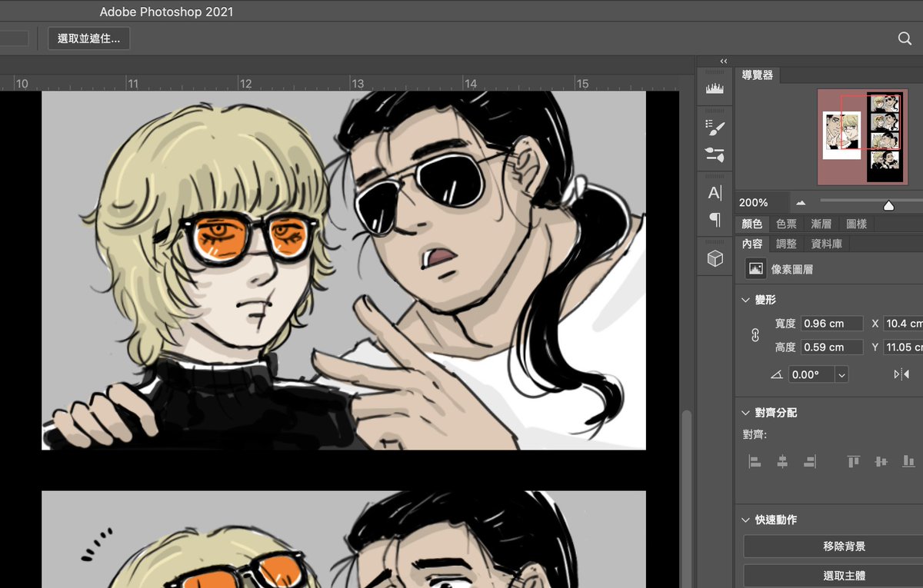Viewport: 923px width, 588px height.
Task: Click the navigator zoom-out mountain icon
Action: [x=801, y=203]
